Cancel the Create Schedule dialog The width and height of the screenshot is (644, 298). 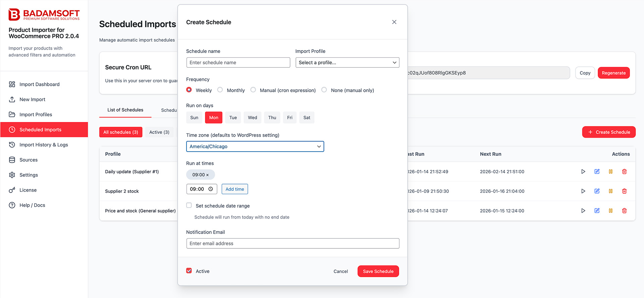[341, 272]
